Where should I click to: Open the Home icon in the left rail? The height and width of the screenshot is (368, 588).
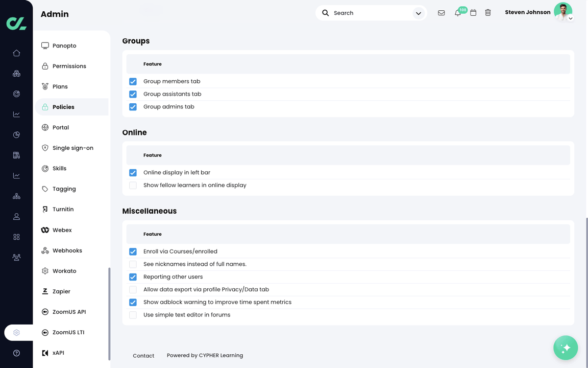pyautogui.click(x=16, y=53)
